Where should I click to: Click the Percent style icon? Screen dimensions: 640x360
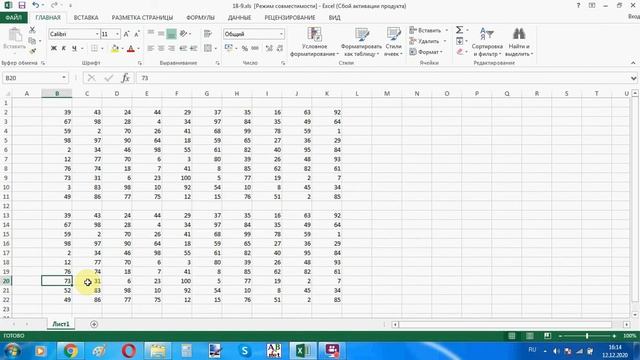coord(244,48)
